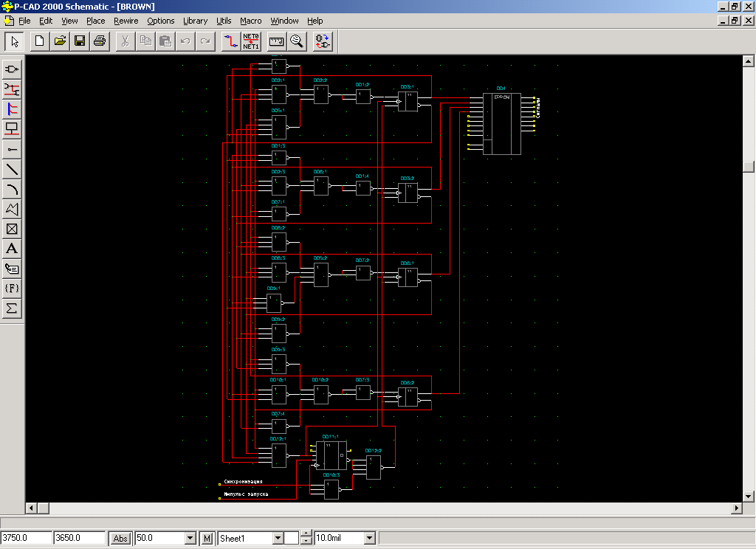This screenshot has width=756, height=549.
Task: Expand the 50.0 grid size dropdown
Action: click(190, 539)
